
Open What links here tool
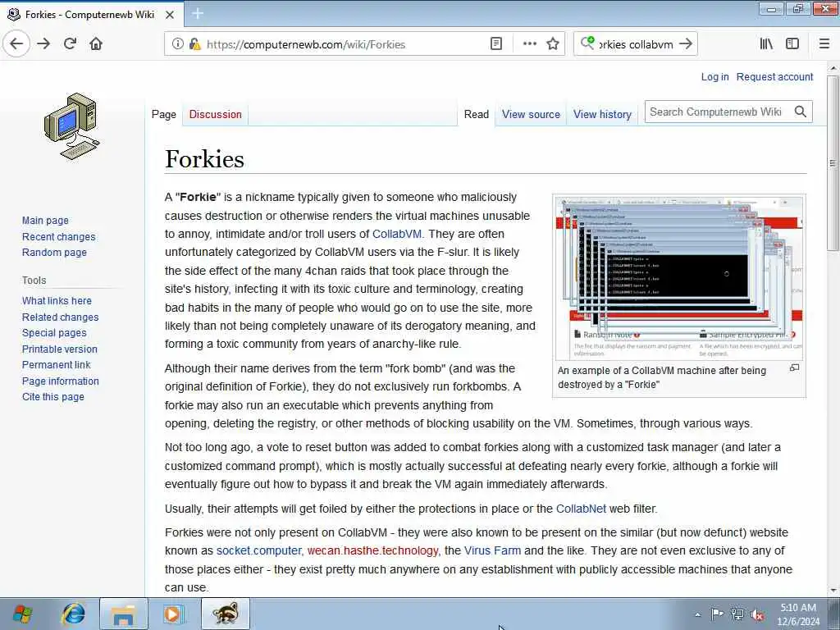(x=57, y=300)
